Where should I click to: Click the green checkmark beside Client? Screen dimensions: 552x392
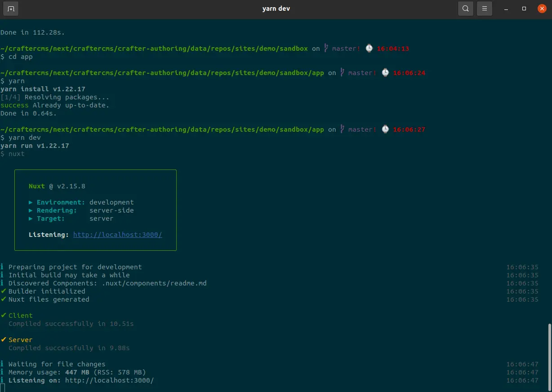4,316
